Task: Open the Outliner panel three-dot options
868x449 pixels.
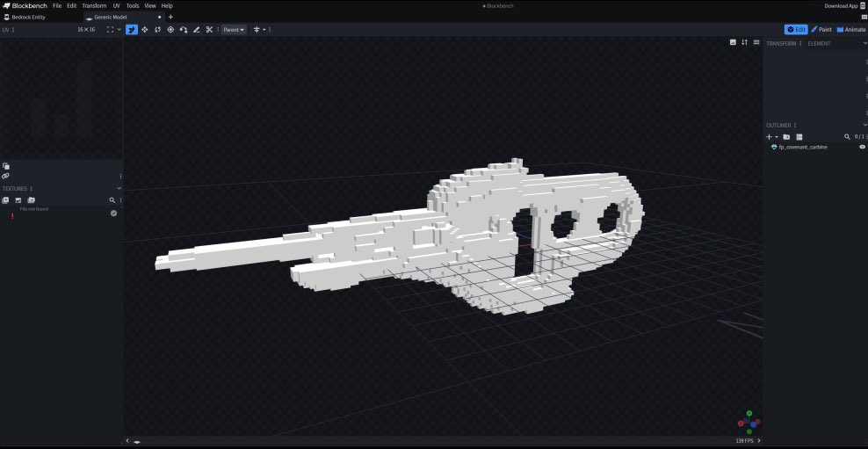Action: (795, 125)
